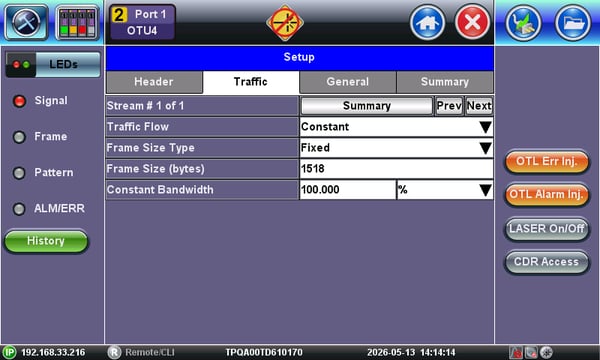Click the Frame Size (bytes) field 1518
Viewport: 600px width, 360px height.
point(396,169)
